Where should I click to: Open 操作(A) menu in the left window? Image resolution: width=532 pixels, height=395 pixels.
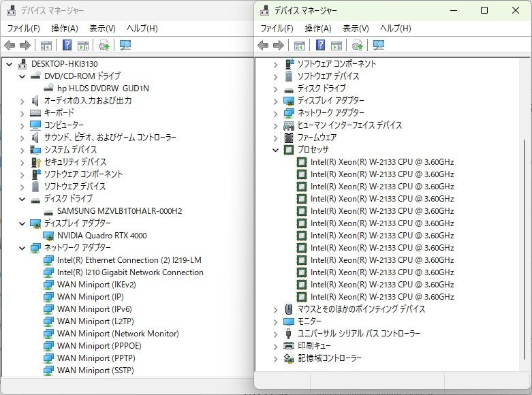pyautogui.click(x=65, y=29)
